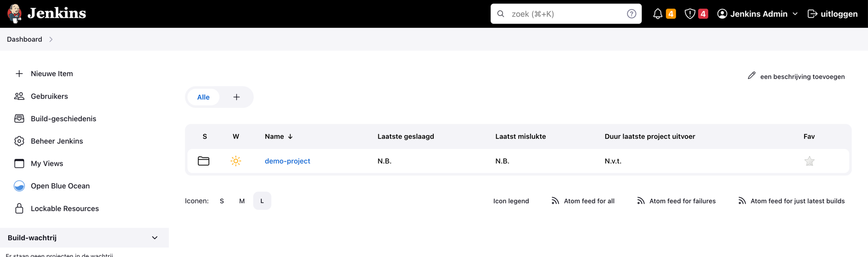
Task: Click the search magnifier icon
Action: click(501, 14)
